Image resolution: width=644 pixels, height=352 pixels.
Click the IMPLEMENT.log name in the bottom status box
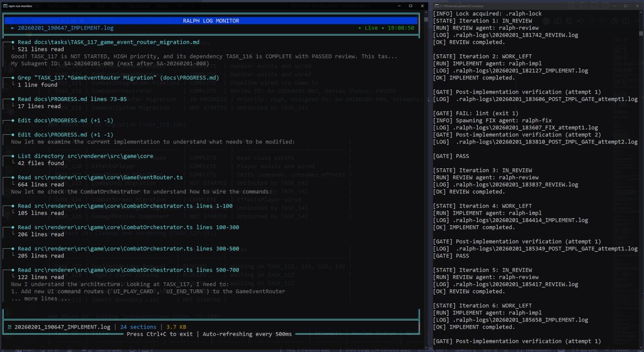[62, 327]
